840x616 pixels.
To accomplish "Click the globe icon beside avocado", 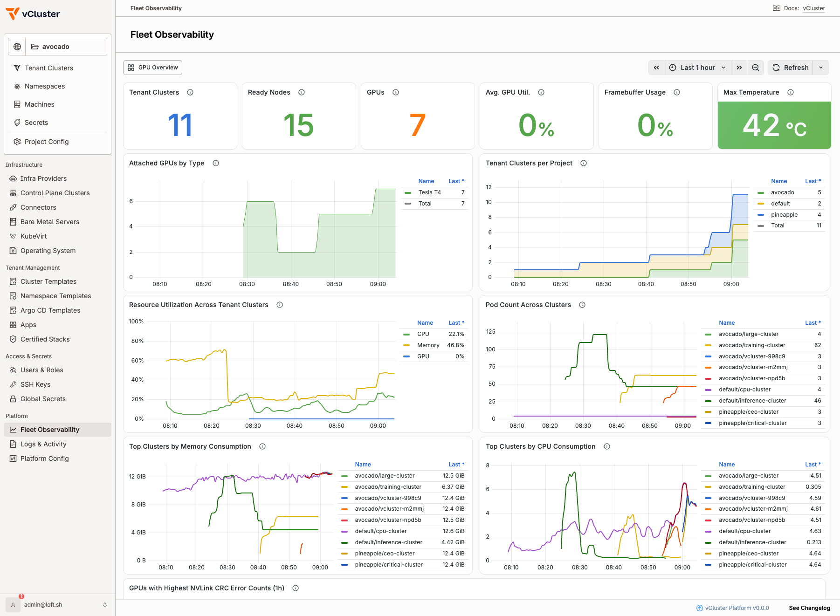I will coord(17,47).
